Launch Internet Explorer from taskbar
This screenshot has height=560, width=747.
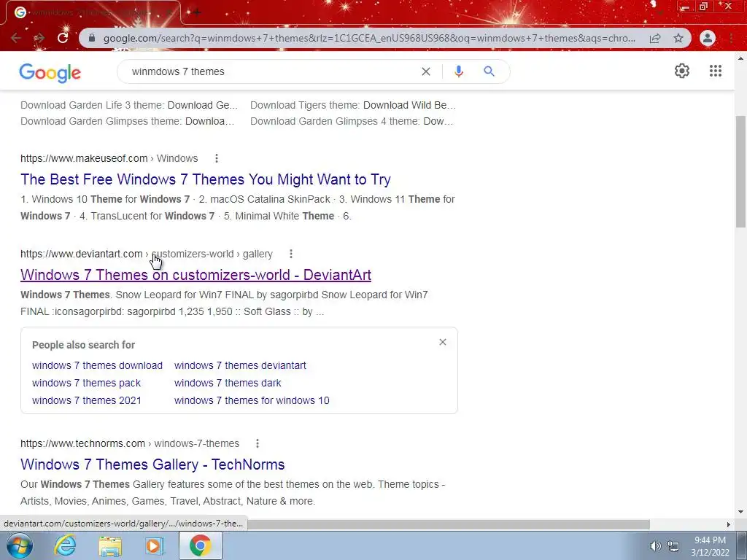pyautogui.click(x=65, y=545)
